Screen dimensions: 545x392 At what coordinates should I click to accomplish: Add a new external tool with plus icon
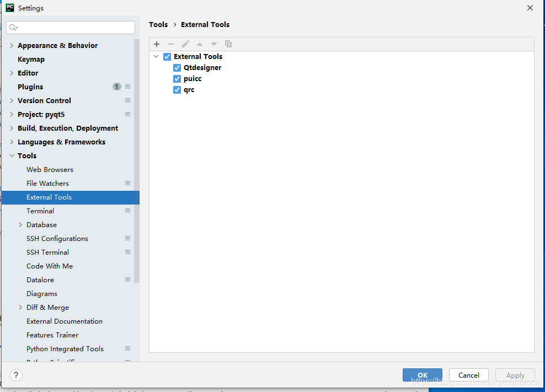[157, 44]
